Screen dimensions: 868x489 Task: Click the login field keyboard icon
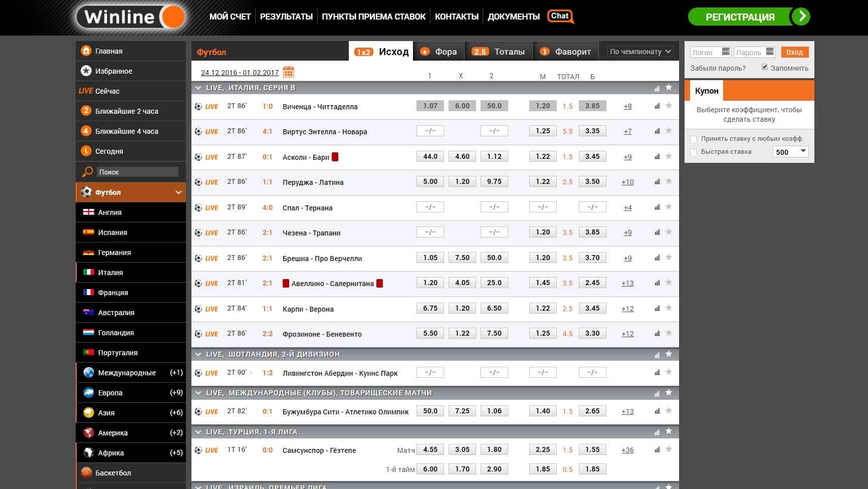pyautogui.click(x=726, y=51)
